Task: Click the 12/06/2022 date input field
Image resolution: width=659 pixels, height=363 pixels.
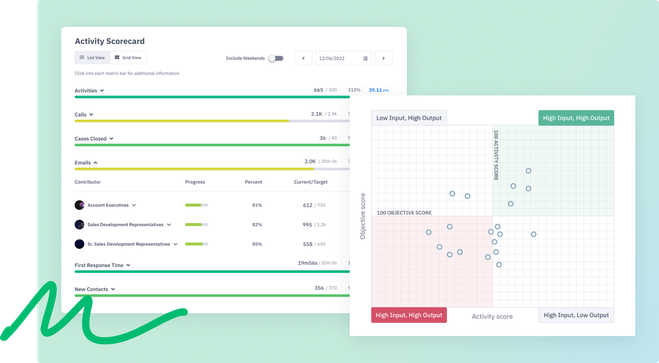Action: [x=343, y=58]
